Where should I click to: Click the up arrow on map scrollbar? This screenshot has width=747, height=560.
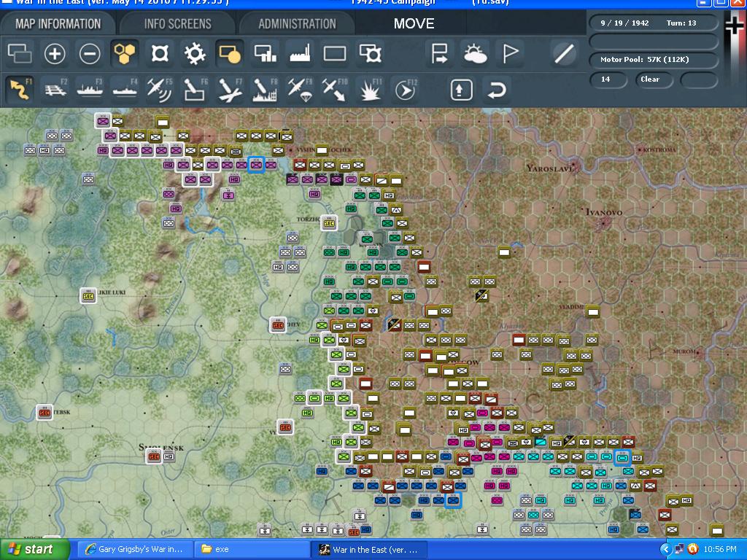click(x=462, y=90)
